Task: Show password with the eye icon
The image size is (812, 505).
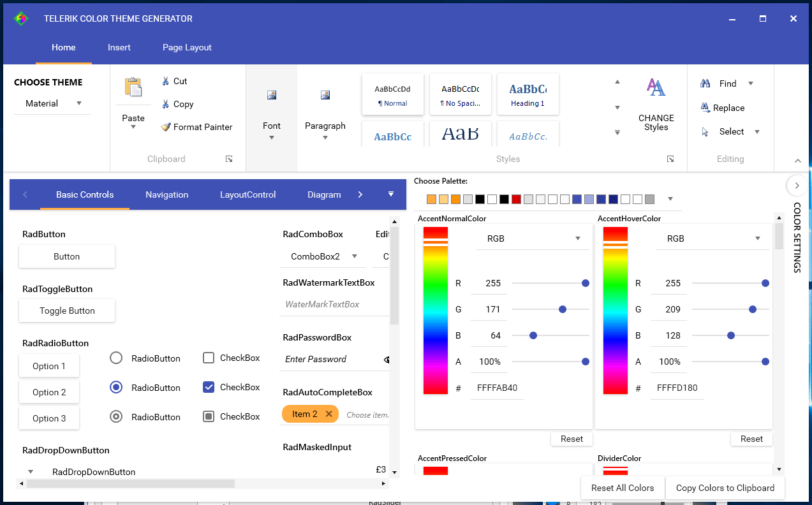Action: pyautogui.click(x=387, y=360)
